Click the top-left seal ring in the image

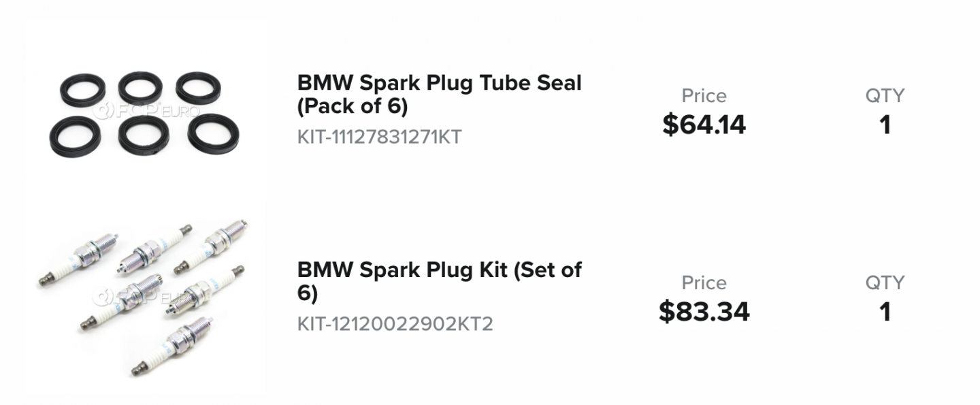[x=82, y=90]
